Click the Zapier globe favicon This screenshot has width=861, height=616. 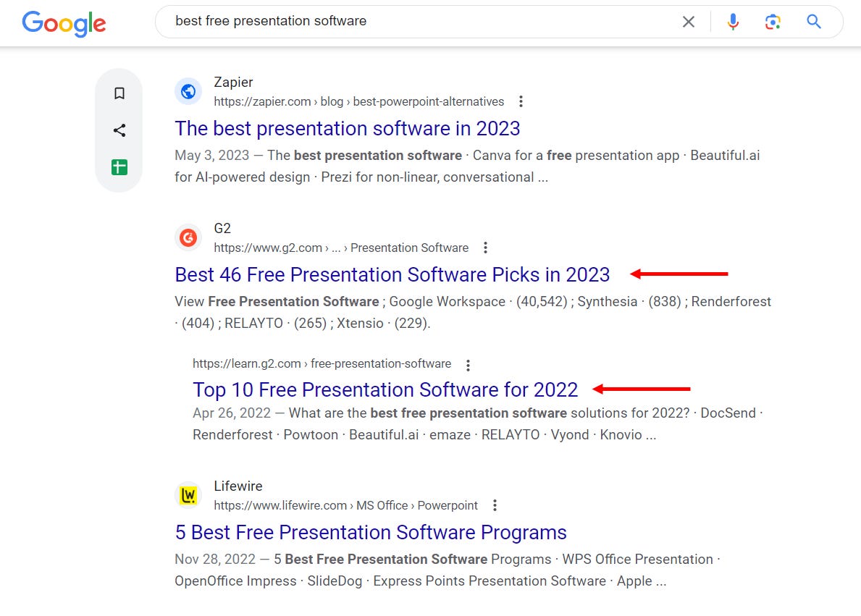[188, 91]
